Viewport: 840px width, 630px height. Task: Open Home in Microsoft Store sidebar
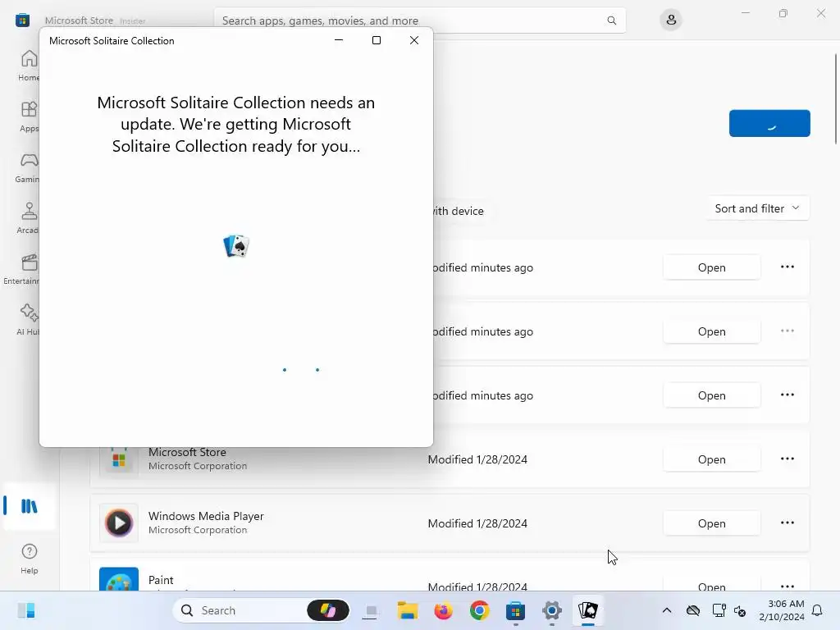tap(28, 66)
